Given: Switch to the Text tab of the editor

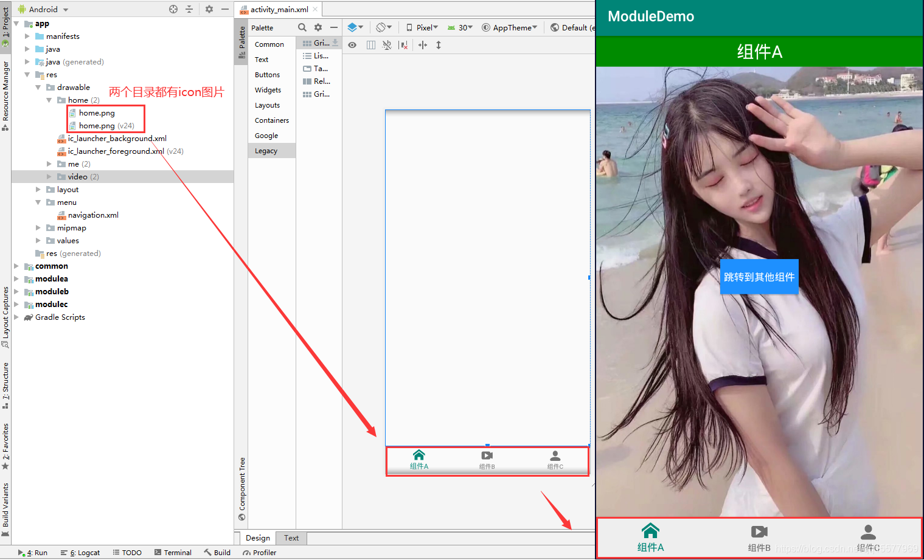Looking at the screenshot, I should coord(291,538).
